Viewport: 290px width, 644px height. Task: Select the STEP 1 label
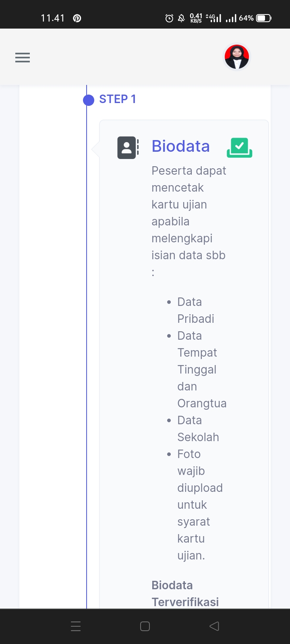tap(118, 99)
